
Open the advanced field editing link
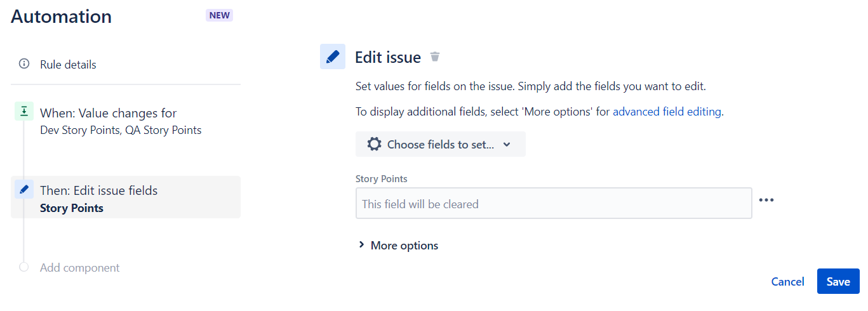point(667,112)
